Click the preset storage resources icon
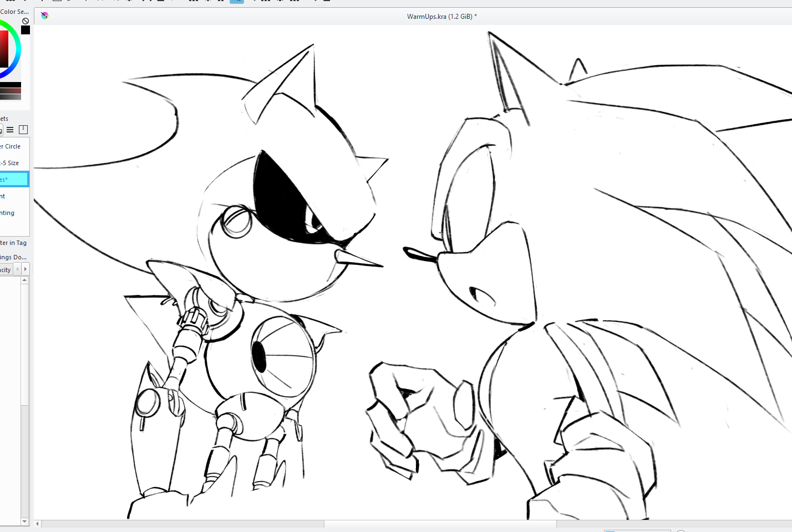The height and width of the screenshot is (532, 792). click(23, 130)
